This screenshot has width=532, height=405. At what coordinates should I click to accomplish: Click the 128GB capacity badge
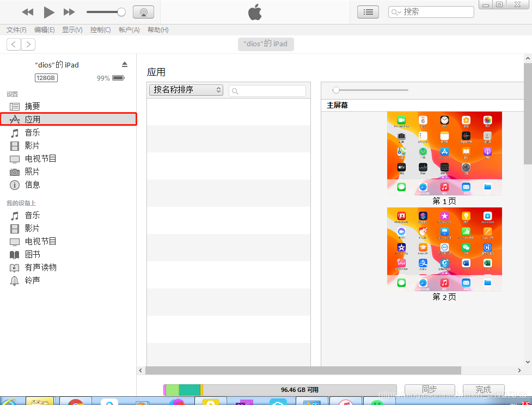click(x=46, y=78)
